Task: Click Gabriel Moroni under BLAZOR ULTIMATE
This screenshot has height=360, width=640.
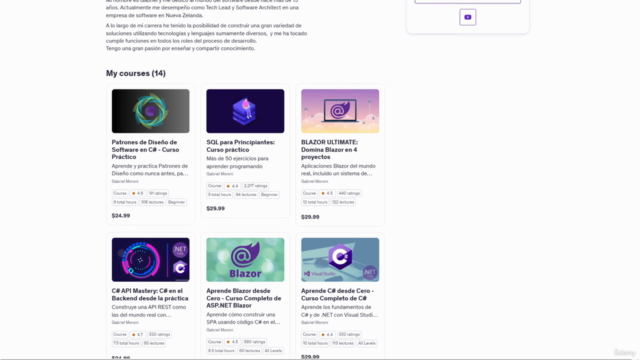Action: point(314,181)
